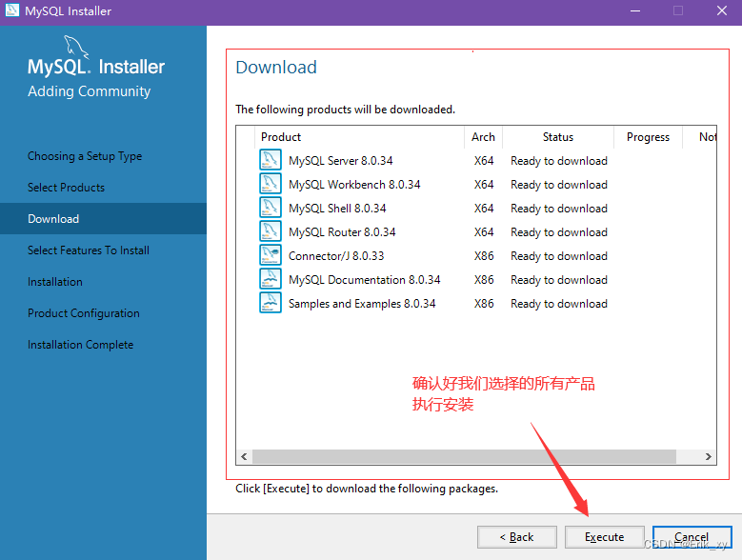Click the Download page heading
Image resolution: width=742 pixels, height=560 pixels.
click(276, 68)
